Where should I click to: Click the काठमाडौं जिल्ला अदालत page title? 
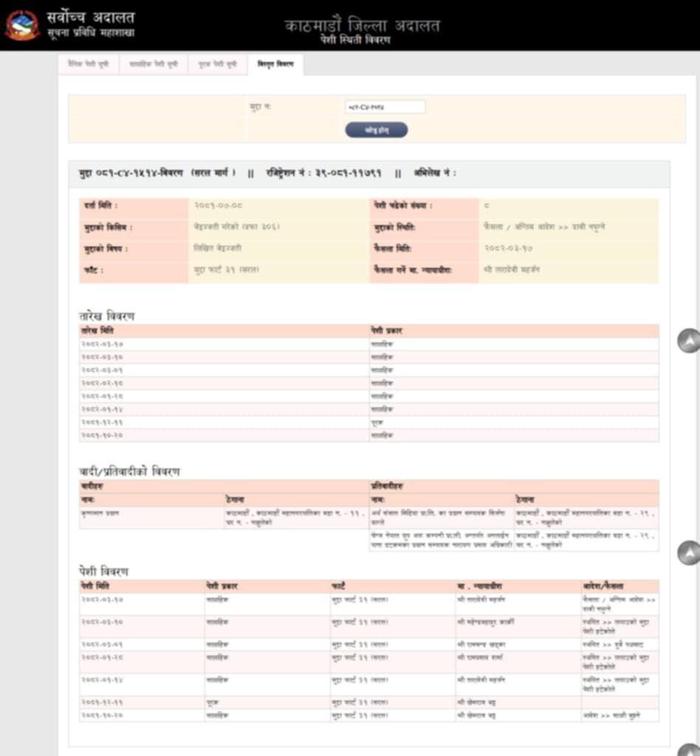[x=362, y=25]
